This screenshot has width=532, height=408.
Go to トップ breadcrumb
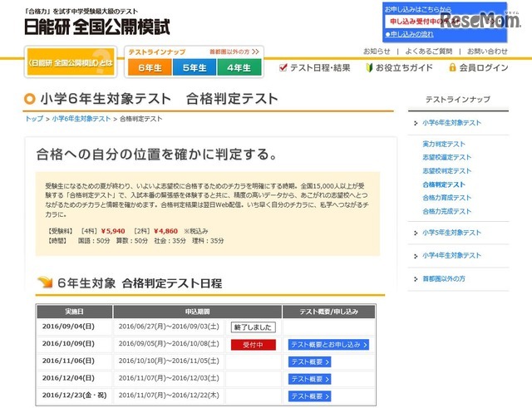pos(34,119)
